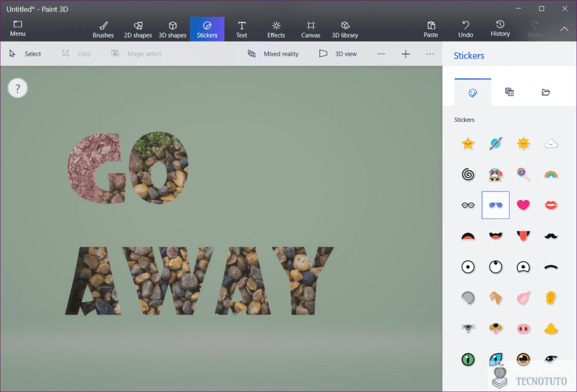
Task: Select the Stickers tab in ribbon
Action: 207,29
